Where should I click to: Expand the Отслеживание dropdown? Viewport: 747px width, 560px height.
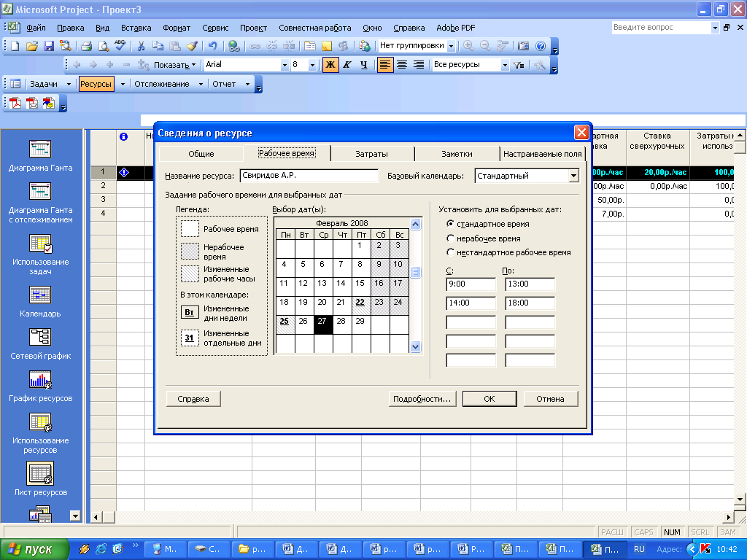pos(201,84)
